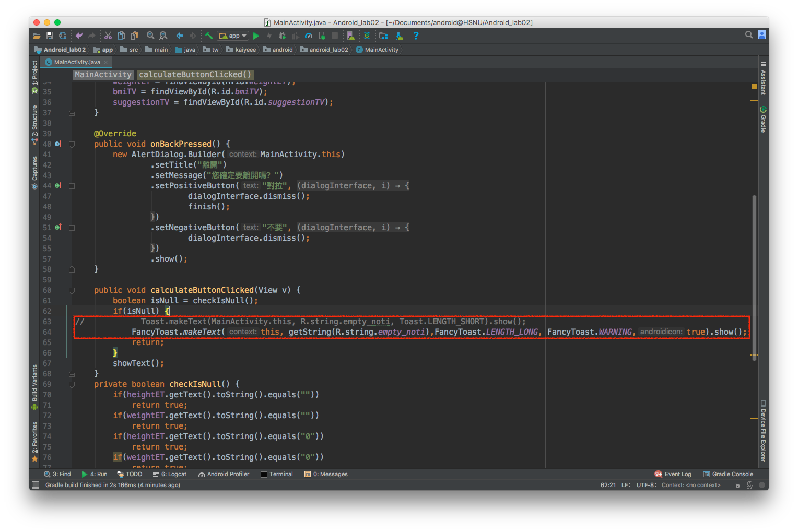Open the AVD Manager icon
Viewport: 798px width, 532px height.
coord(350,36)
